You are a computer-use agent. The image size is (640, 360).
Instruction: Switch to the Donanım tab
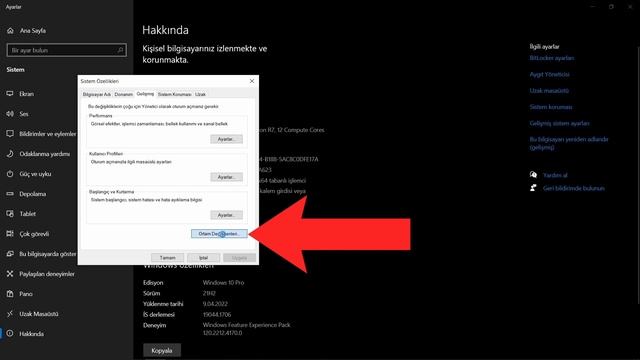123,94
